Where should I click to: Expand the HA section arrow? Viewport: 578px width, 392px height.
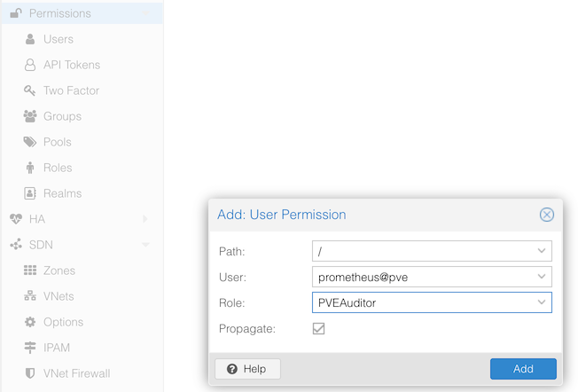pyautogui.click(x=145, y=219)
